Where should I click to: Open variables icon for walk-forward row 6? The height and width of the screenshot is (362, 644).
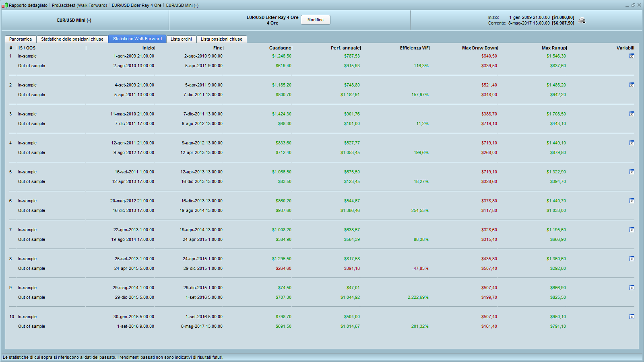632,201
